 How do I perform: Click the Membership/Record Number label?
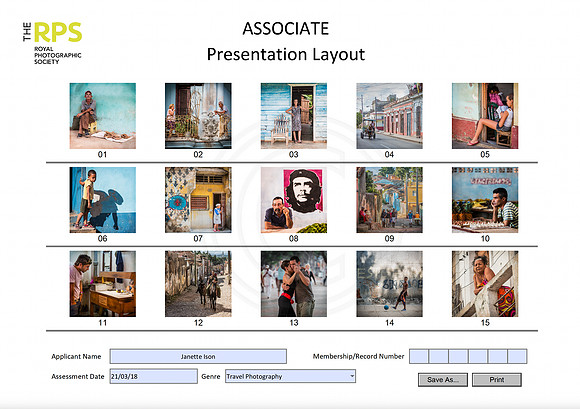358,356
